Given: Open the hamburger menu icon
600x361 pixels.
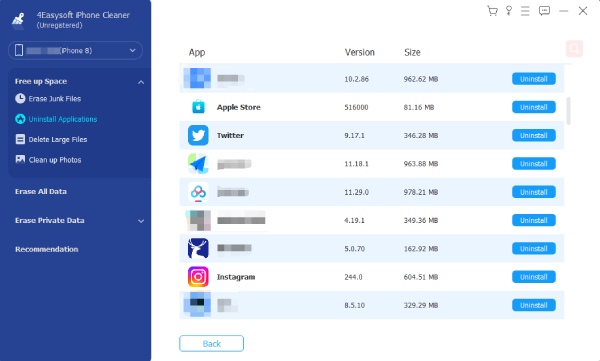Looking at the screenshot, I should coord(525,11).
